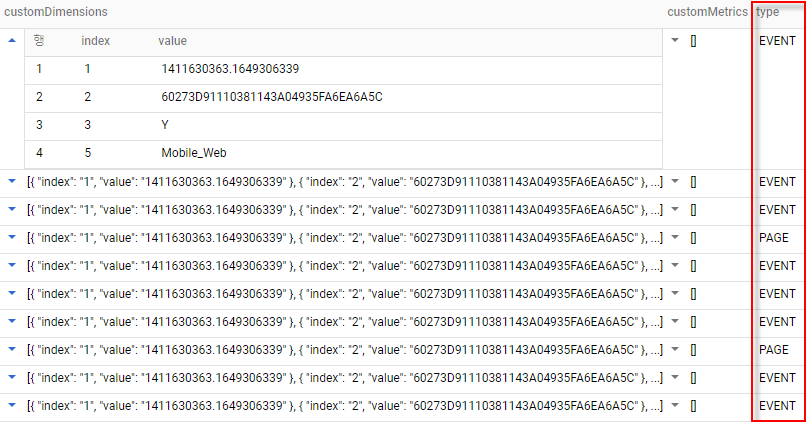Image resolution: width=806 pixels, height=422 pixels.
Task: Open customMetrics arrow in lower PAGE row
Action: [675, 350]
